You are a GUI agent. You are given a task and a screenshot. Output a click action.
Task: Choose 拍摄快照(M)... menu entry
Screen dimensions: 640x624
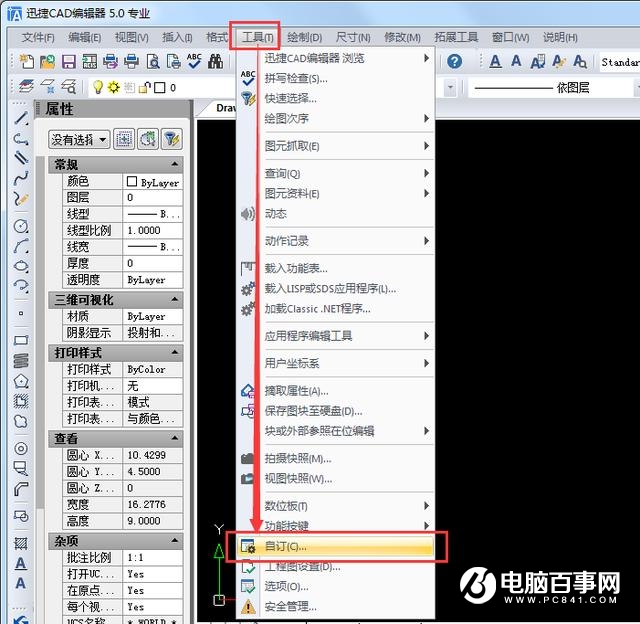(336, 459)
